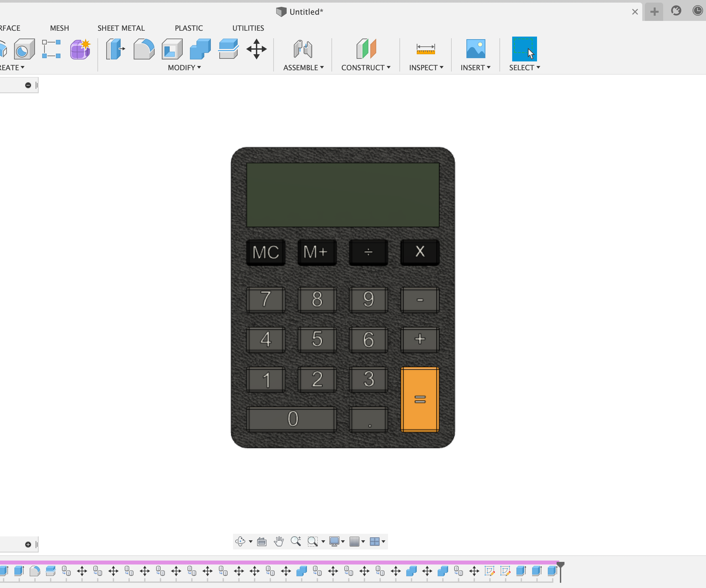This screenshot has width=706, height=588.
Task: Select the Fillet tool in Modify
Action: tap(143, 49)
